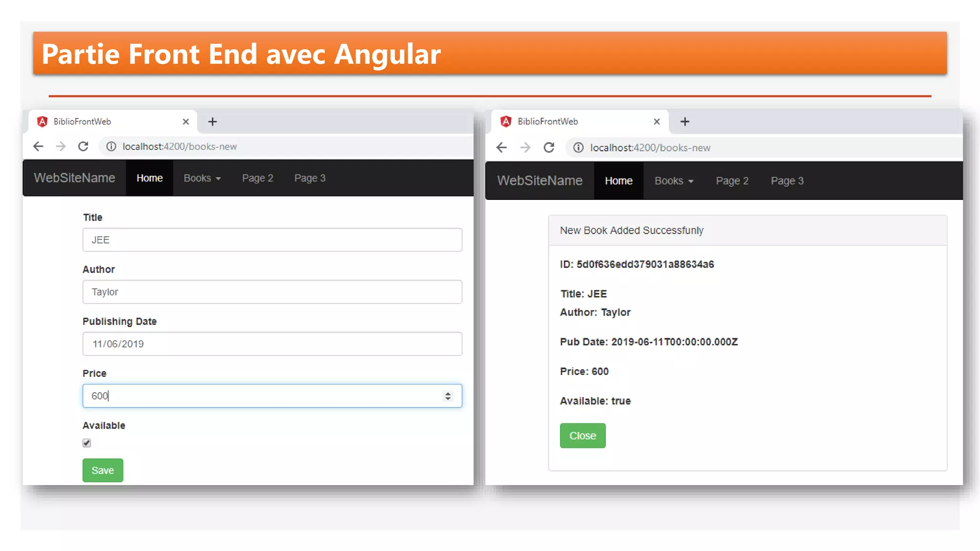Click WebSiteName brand in right window
Viewport: 980px width, 551px height.
540,181
